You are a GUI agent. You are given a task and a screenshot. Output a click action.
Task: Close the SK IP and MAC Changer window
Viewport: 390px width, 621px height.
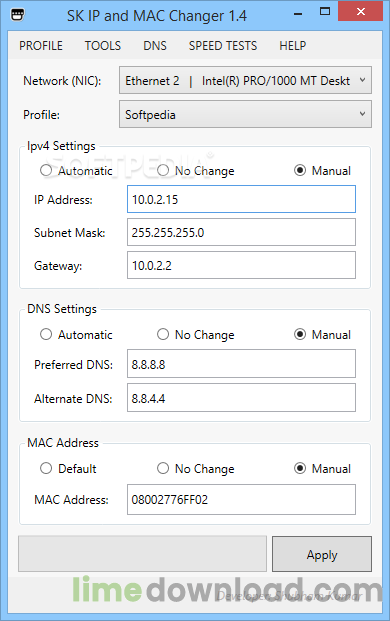360,12
